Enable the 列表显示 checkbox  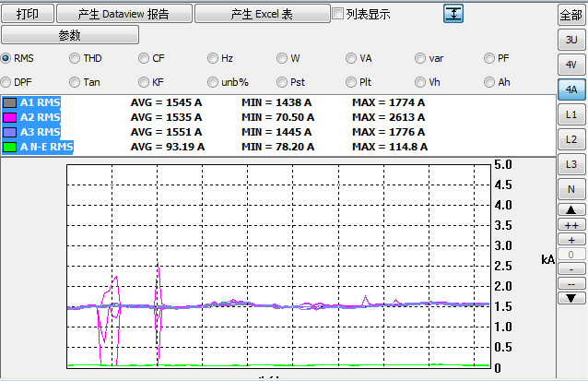pos(338,14)
